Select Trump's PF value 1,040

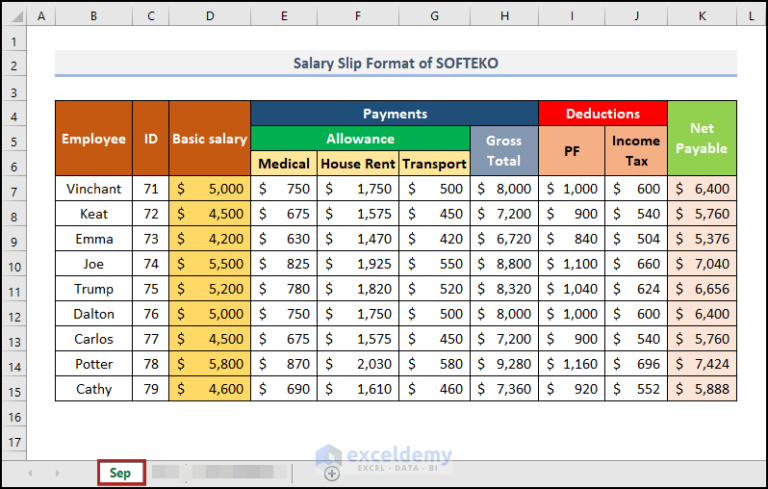572,289
